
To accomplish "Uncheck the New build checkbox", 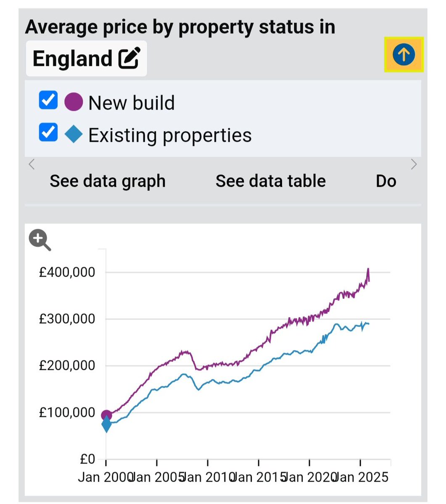I will pyautogui.click(x=48, y=100).
